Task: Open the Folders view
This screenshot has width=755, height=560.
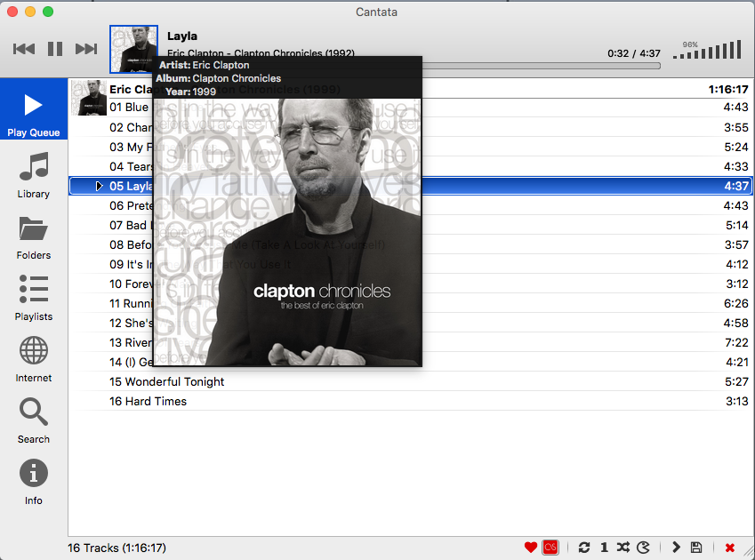Action: (x=34, y=237)
